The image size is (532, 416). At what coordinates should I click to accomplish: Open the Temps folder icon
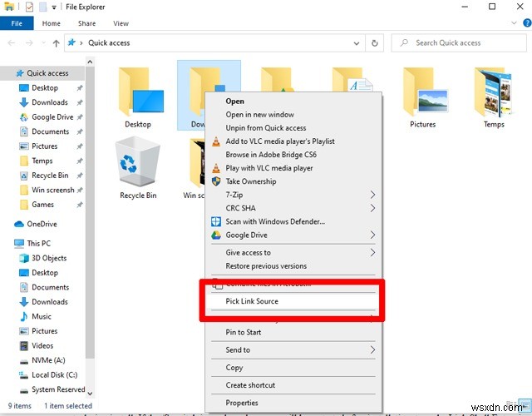click(494, 92)
